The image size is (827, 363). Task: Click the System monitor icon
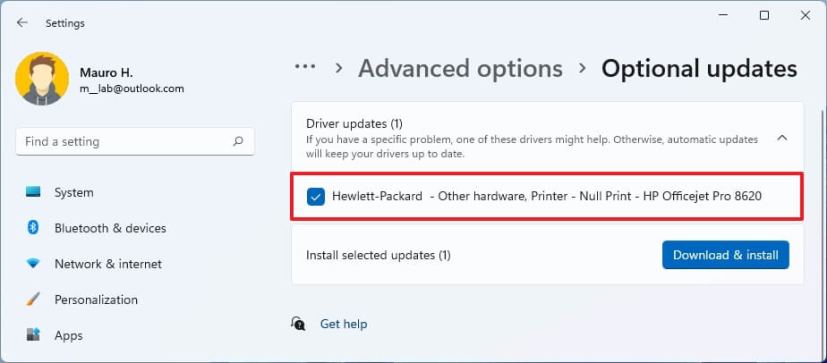(33, 193)
